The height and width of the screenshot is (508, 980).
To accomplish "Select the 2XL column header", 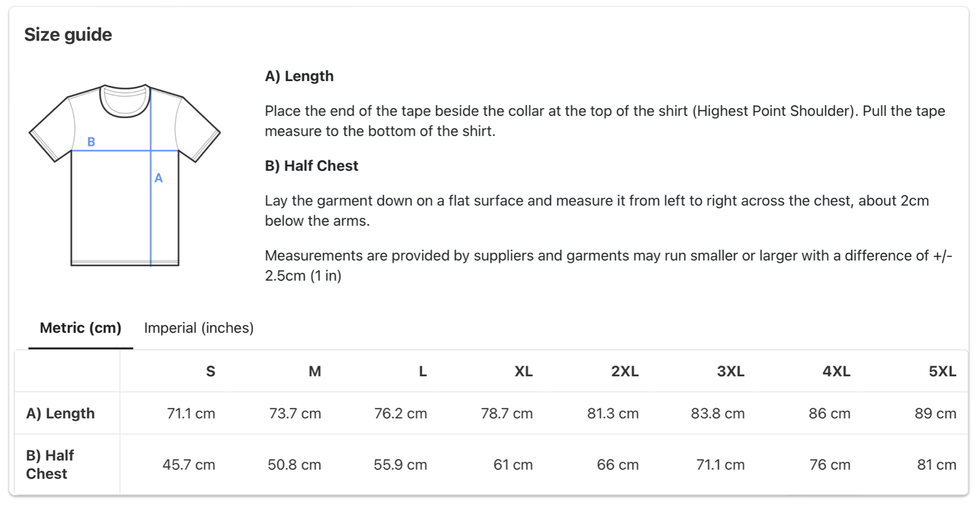I will [x=625, y=371].
